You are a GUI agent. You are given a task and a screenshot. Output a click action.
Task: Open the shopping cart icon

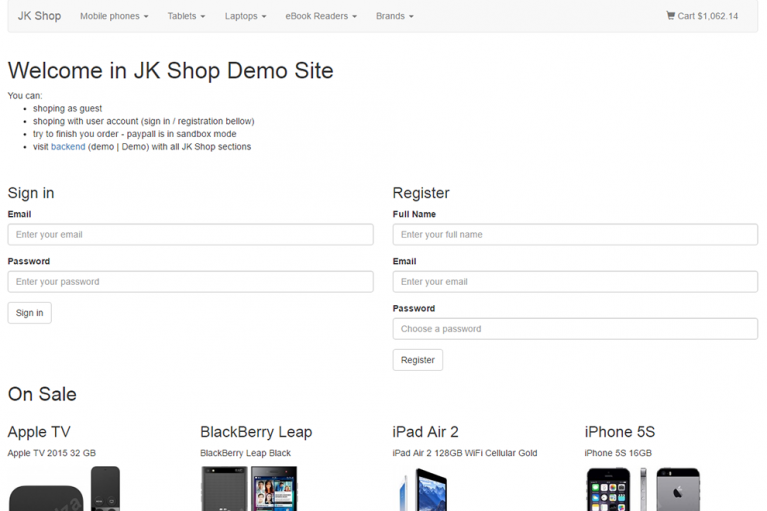coord(670,16)
